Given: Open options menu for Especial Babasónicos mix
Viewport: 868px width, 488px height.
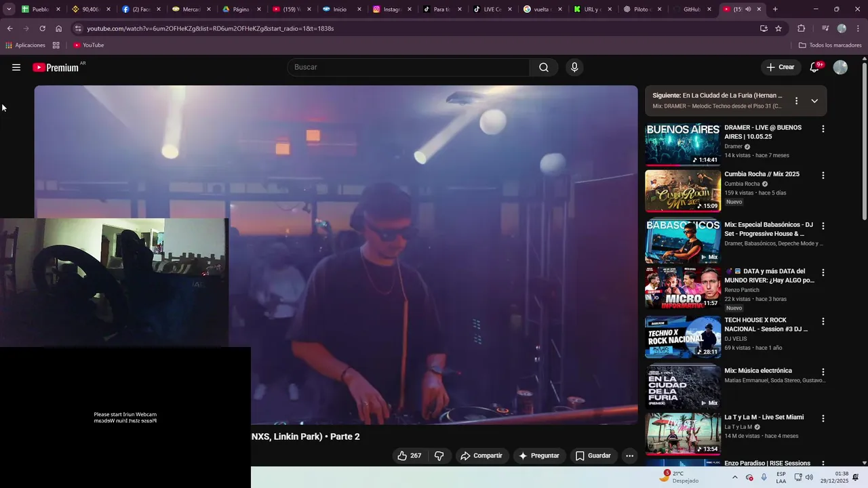Looking at the screenshot, I should [x=823, y=226].
